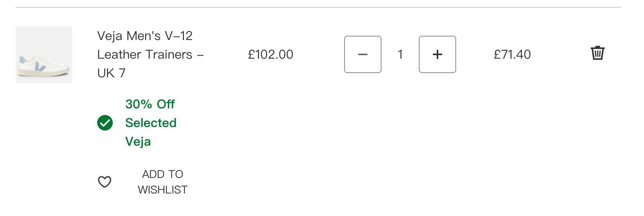Increase quantity with the plus button
This screenshot has height=216, width=644.
[x=437, y=54]
